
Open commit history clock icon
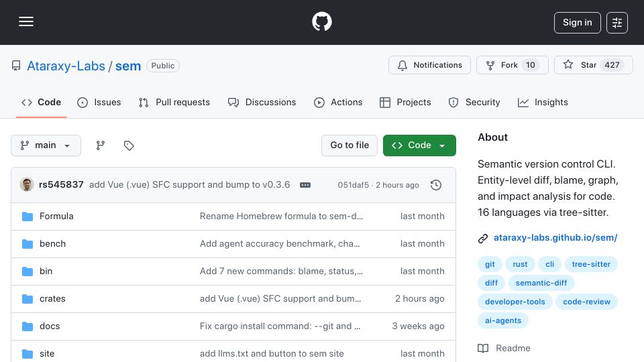tap(436, 185)
